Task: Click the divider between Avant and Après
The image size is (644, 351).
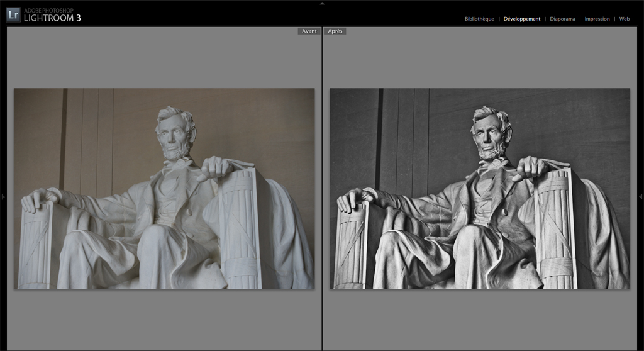Action: click(x=322, y=189)
